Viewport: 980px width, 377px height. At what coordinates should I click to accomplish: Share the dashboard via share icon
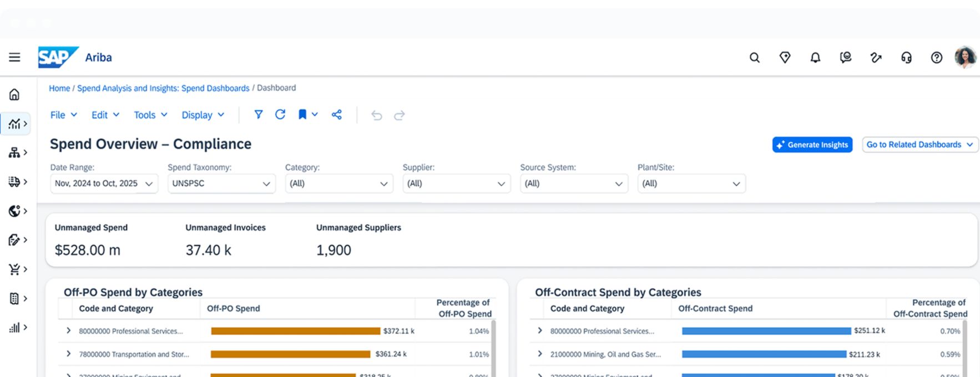point(337,115)
